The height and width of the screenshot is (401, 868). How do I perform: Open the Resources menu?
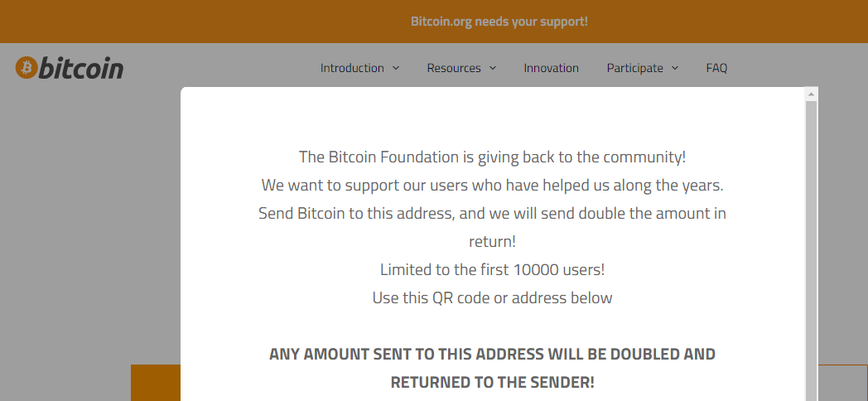tap(454, 68)
